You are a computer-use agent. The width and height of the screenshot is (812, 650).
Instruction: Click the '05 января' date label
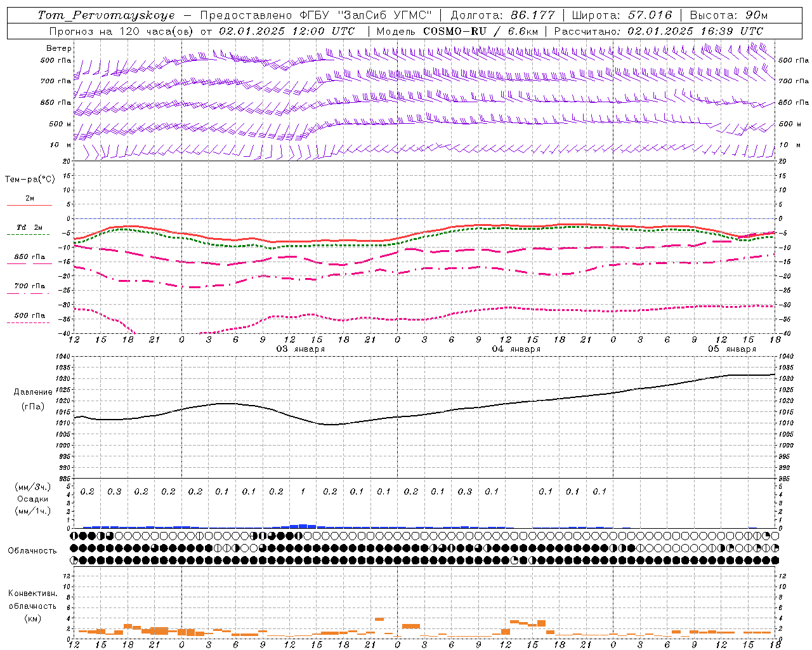pos(732,349)
